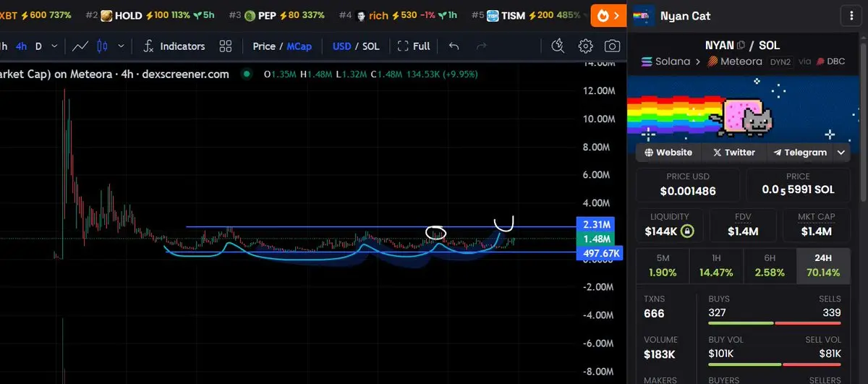
Task: Click the DBC launchpad label
Action: click(x=830, y=62)
